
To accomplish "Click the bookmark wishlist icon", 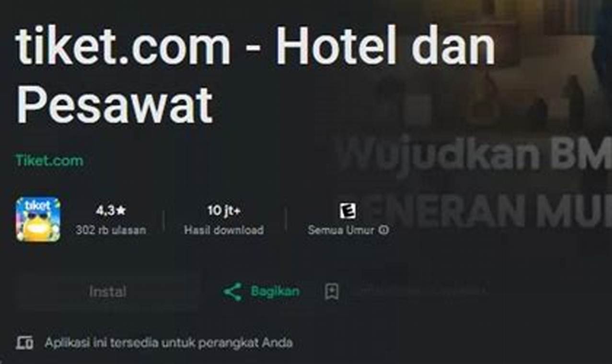I will (332, 292).
